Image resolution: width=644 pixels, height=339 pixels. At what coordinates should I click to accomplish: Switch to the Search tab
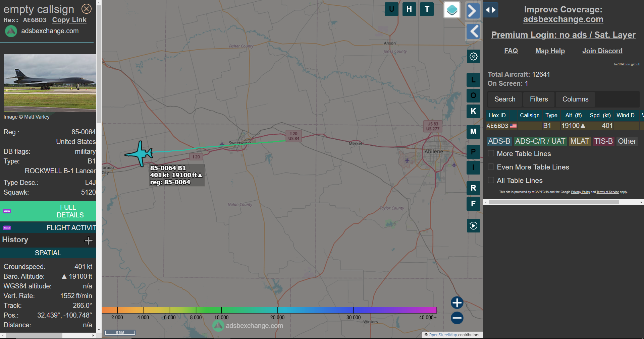[505, 99]
